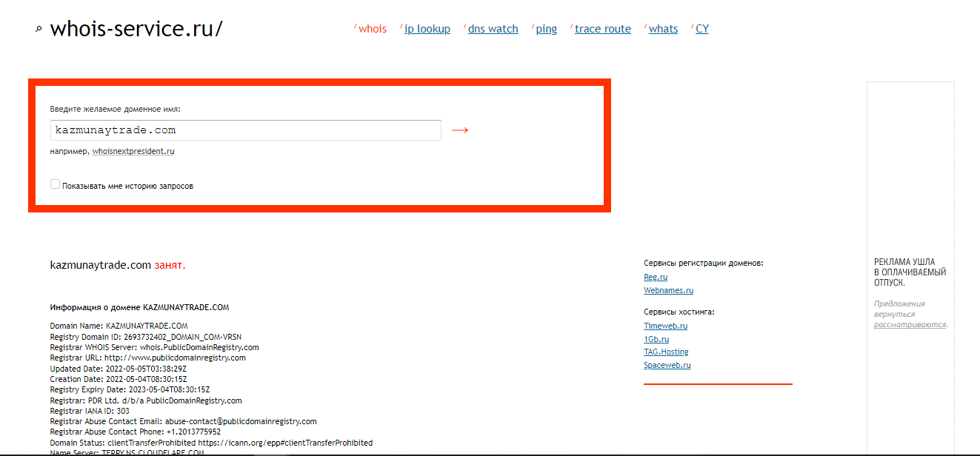The height and width of the screenshot is (456, 980).
Task: Open the dns watch tab
Action: pos(493,29)
